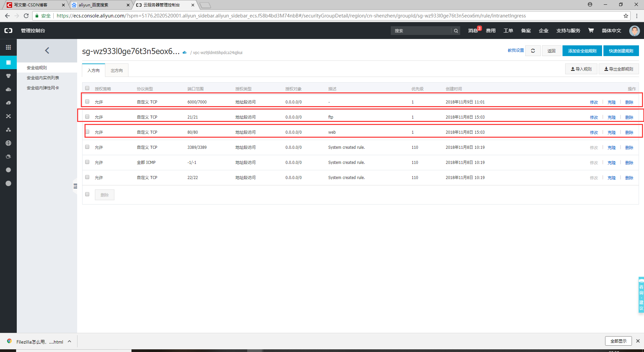Click 删除 for the web rule
The width and height of the screenshot is (644, 352).
coord(629,132)
